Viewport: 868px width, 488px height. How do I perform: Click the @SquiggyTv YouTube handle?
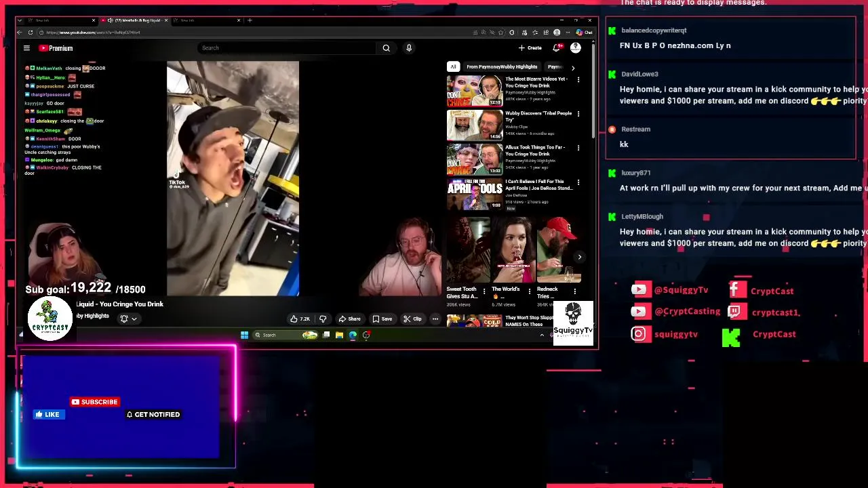(682, 290)
